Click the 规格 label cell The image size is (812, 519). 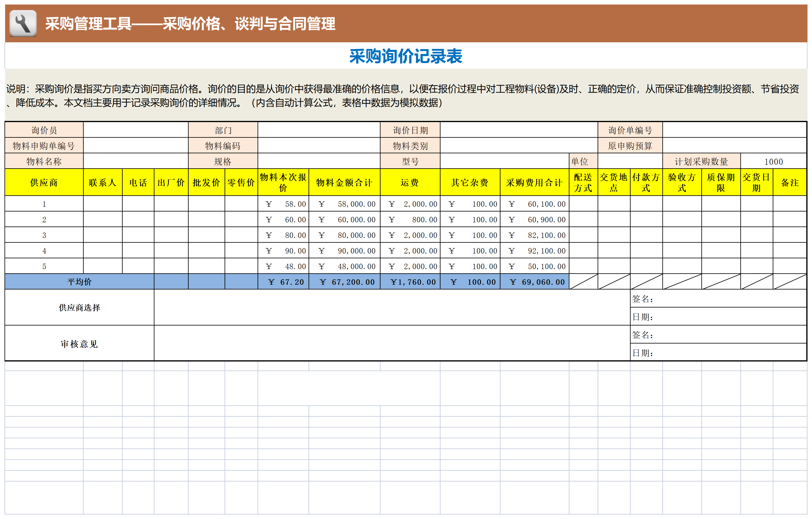point(223,161)
